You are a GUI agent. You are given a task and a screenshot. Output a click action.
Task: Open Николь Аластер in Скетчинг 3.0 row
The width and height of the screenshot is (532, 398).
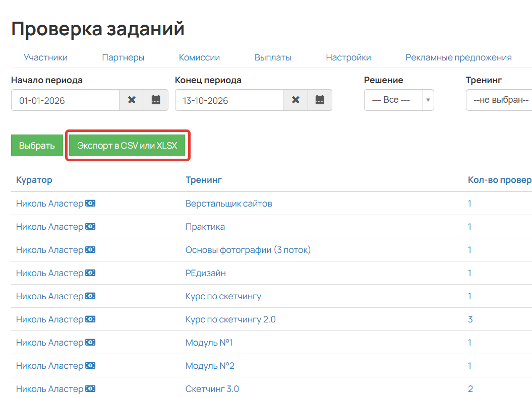coord(49,389)
